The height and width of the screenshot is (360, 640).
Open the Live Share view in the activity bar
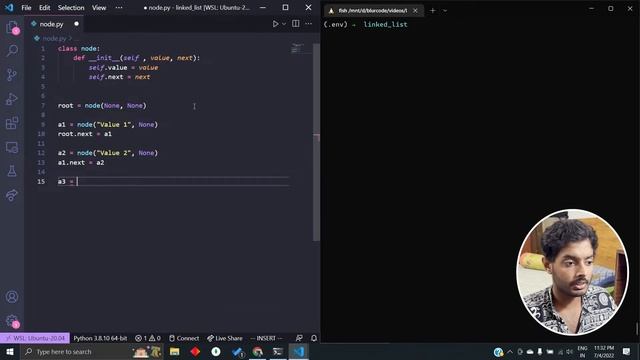click(12, 195)
